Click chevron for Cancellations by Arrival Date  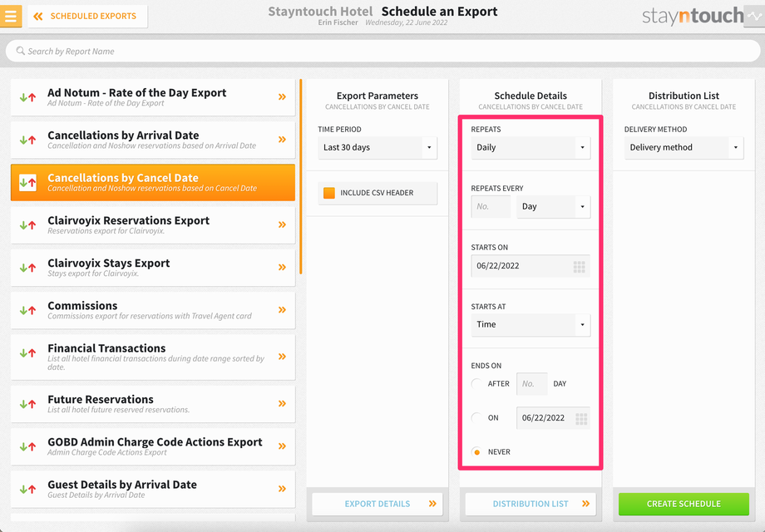[282, 140]
